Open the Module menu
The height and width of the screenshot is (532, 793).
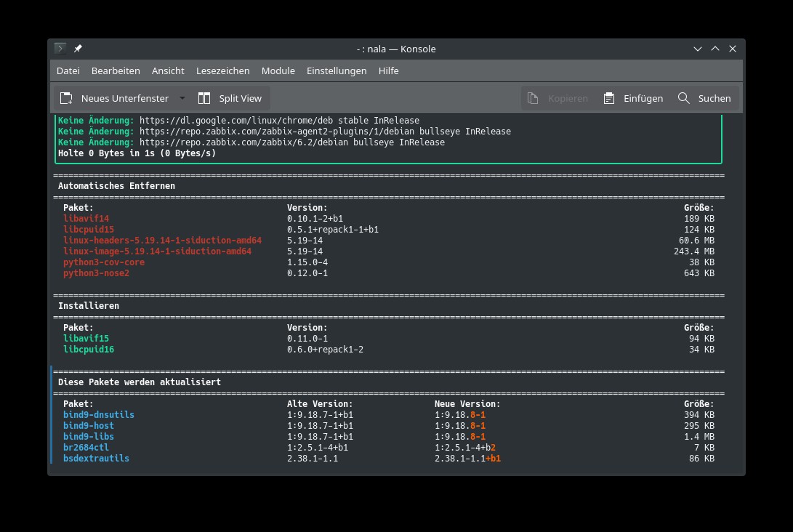pyautogui.click(x=278, y=70)
